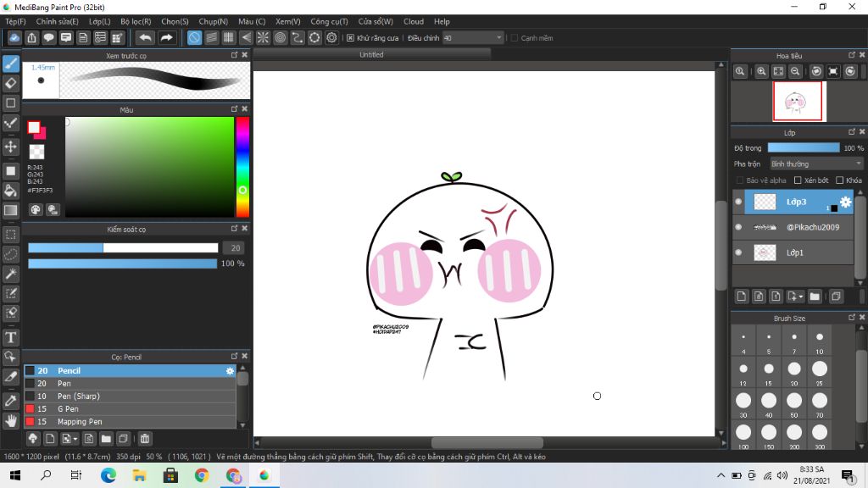Screen dimensions: 868x488
Task: Enable the Khóa lock checkbox
Action: coord(839,180)
